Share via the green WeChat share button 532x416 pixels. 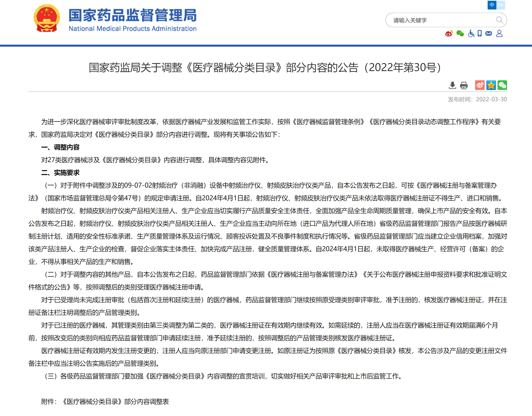click(x=502, y=85)
